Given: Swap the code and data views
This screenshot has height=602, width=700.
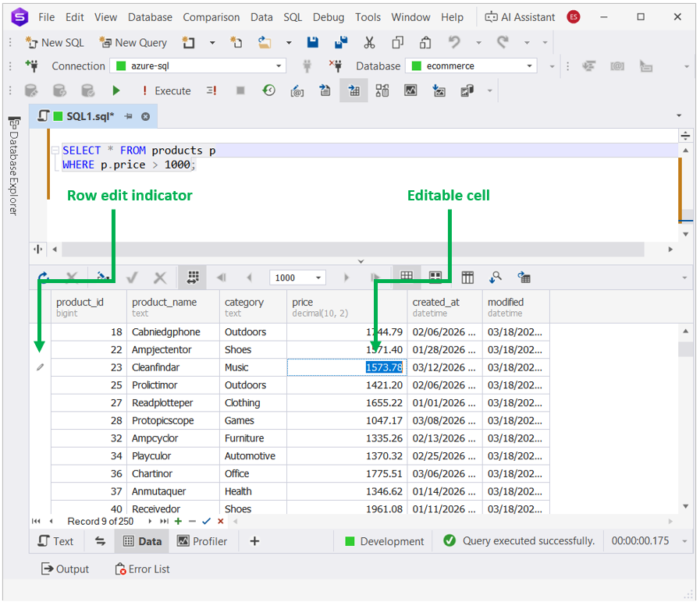Looking at the screenshot, I should (x=100, y=541).
